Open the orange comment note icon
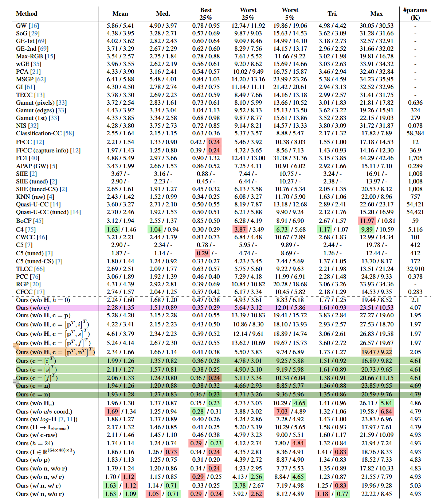The height and width of the screenshot is (504, 443). (16, 346)
